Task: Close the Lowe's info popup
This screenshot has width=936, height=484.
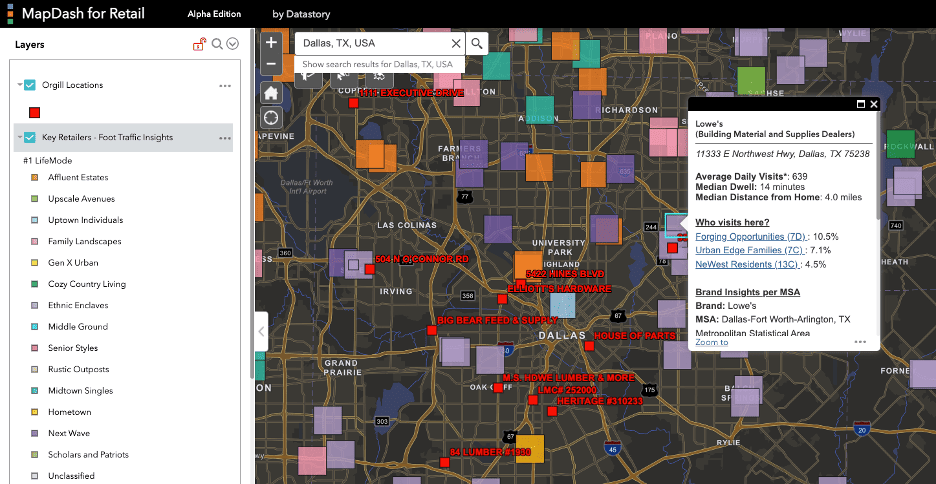Action: click(874, 104)
